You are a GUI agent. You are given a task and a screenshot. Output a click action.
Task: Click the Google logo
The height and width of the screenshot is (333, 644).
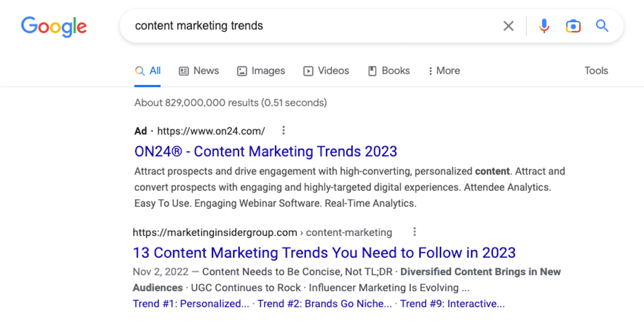click(54, 26)
